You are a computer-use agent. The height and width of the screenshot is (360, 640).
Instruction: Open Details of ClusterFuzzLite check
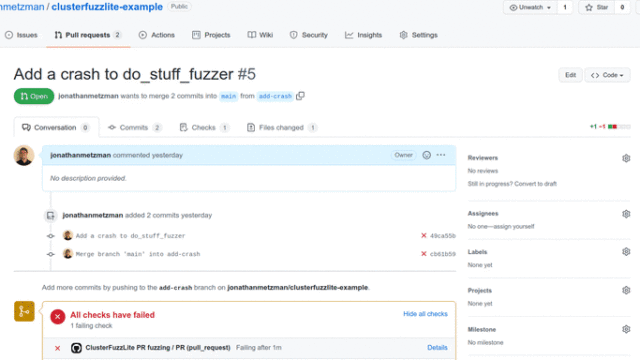[x=437, y=348]
